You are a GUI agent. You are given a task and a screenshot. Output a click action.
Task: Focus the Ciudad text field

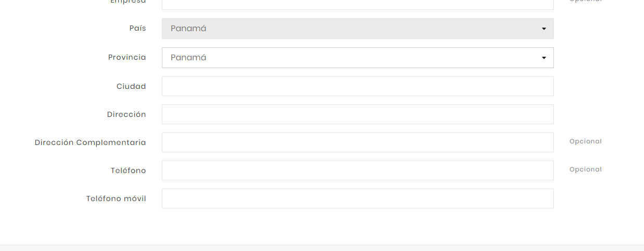click(357, 86)
